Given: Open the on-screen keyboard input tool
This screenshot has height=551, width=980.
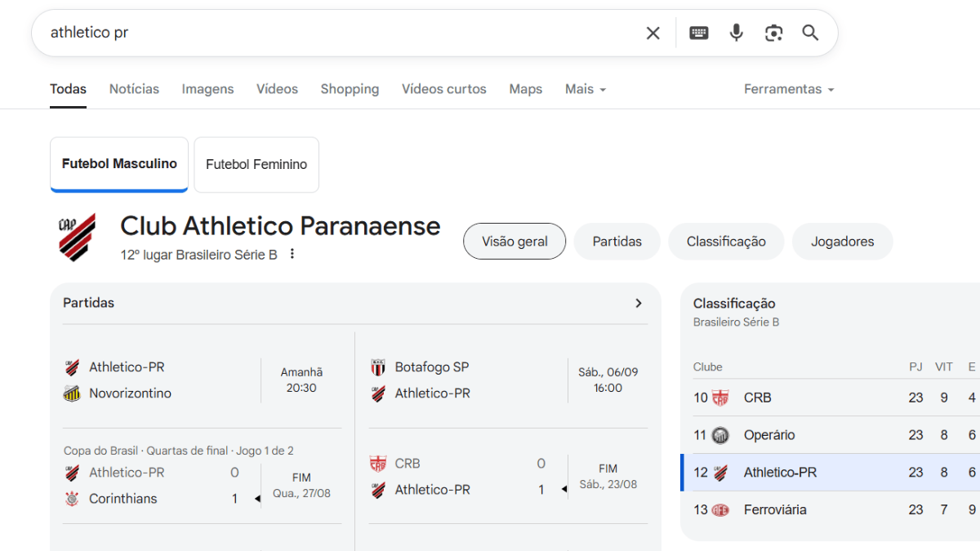Looking at the screenshot, I should [x=698, y=33].
